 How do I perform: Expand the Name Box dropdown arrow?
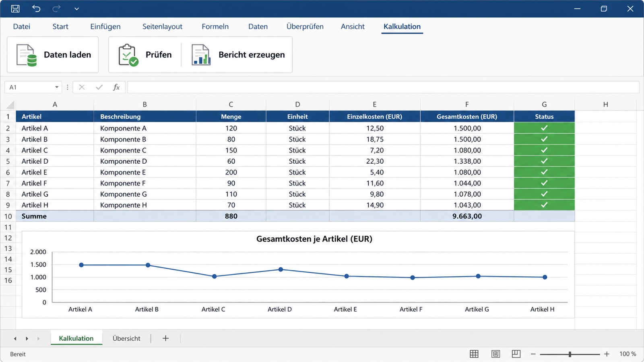[57, 87]
